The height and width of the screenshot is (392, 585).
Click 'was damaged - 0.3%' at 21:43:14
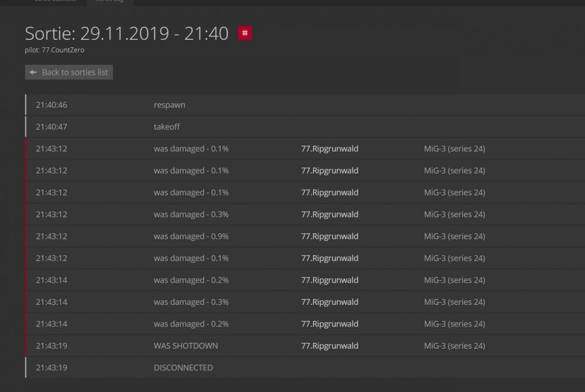[191, 302]
